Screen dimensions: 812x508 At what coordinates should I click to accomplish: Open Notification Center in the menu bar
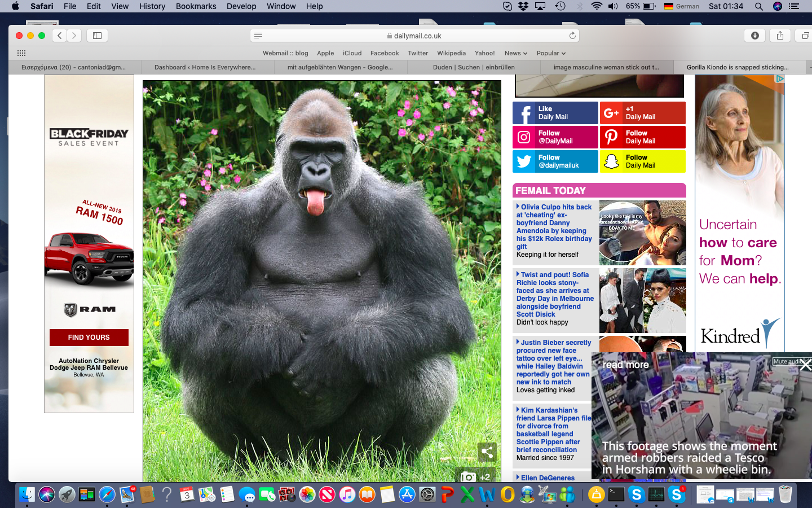795,6
